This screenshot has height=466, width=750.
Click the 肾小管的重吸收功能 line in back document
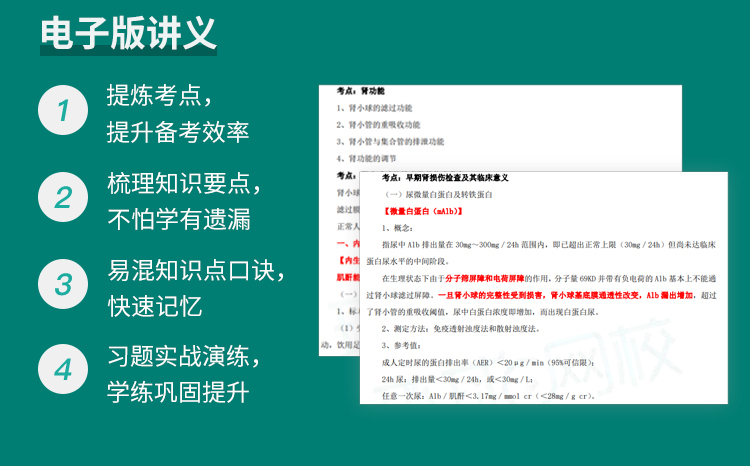pos(378,125)
